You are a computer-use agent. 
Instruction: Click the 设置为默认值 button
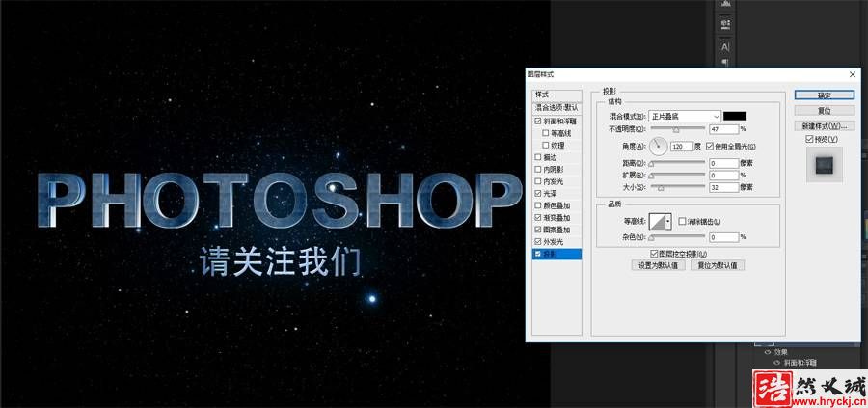[658, 265]
